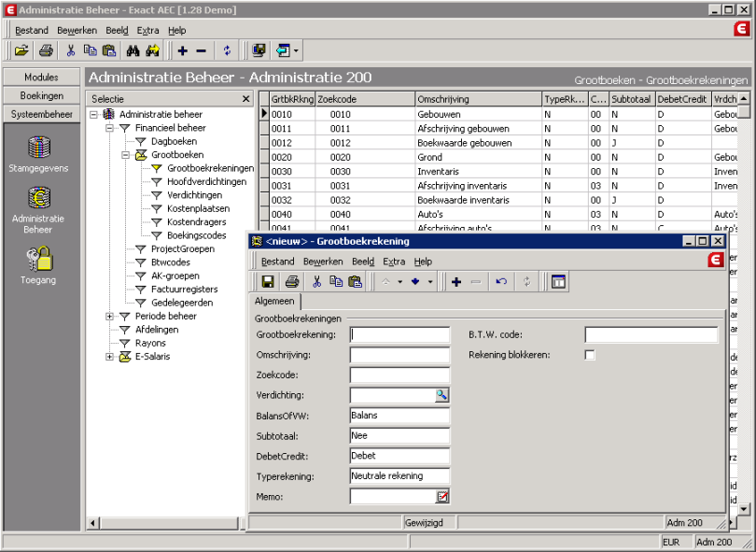Sort by the Omschrijving column header

(x=478, y=99)
